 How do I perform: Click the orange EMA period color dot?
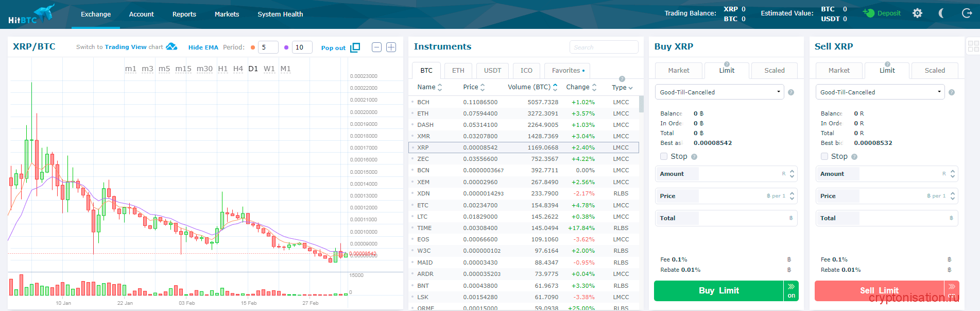point(253,47)
